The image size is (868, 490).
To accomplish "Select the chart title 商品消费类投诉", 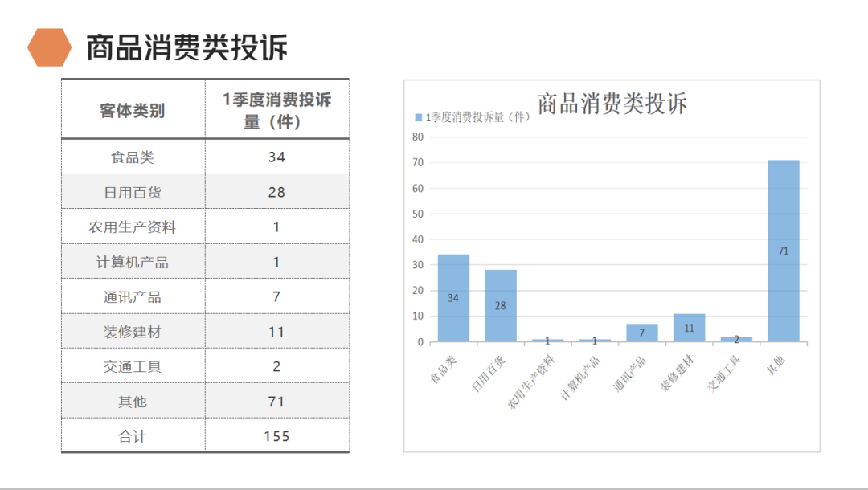I will tap(612, 104).
